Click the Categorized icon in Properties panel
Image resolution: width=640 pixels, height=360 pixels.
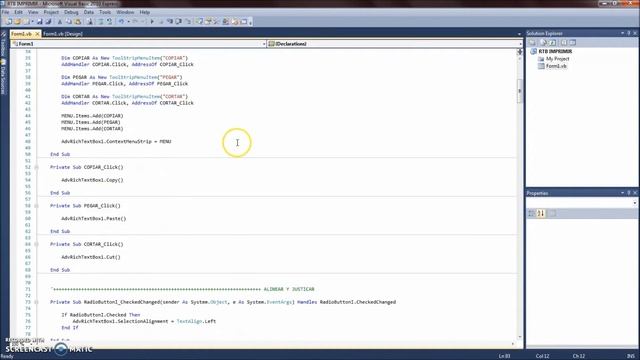pos(531,213)
